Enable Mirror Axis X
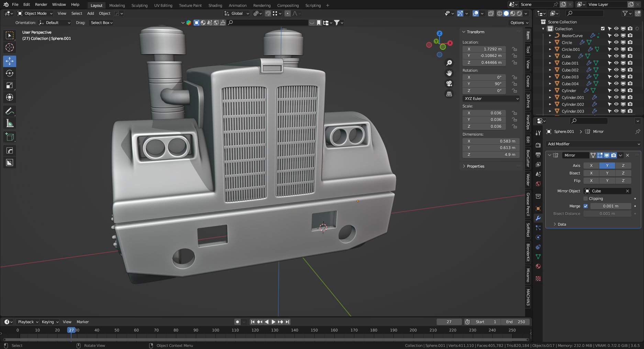644x349 pixels. coord(591,166)
